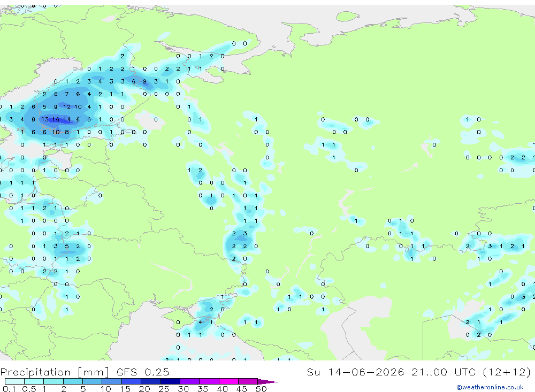Screen dimensions: 535x392
Task: Click the legend label '35'
Action: [203, 389]
